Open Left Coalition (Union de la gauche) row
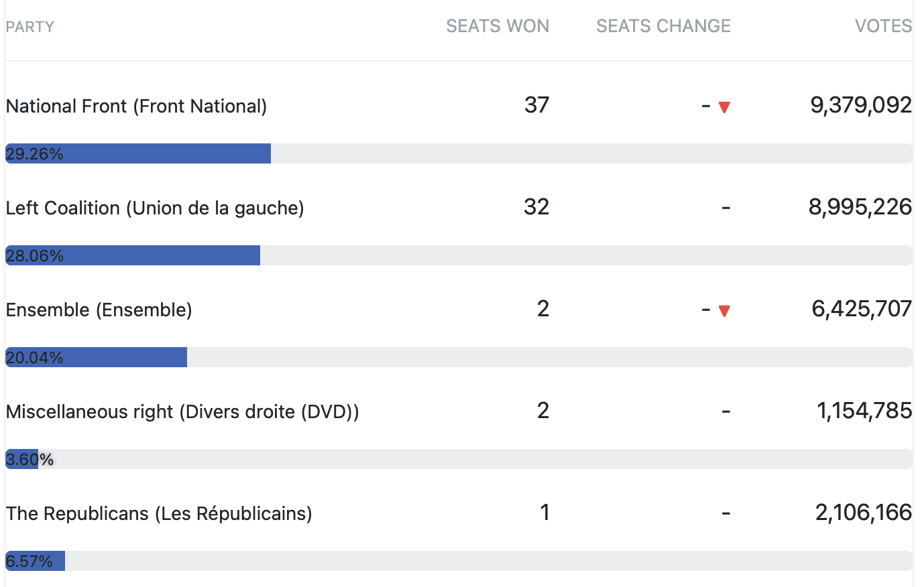 155,208
